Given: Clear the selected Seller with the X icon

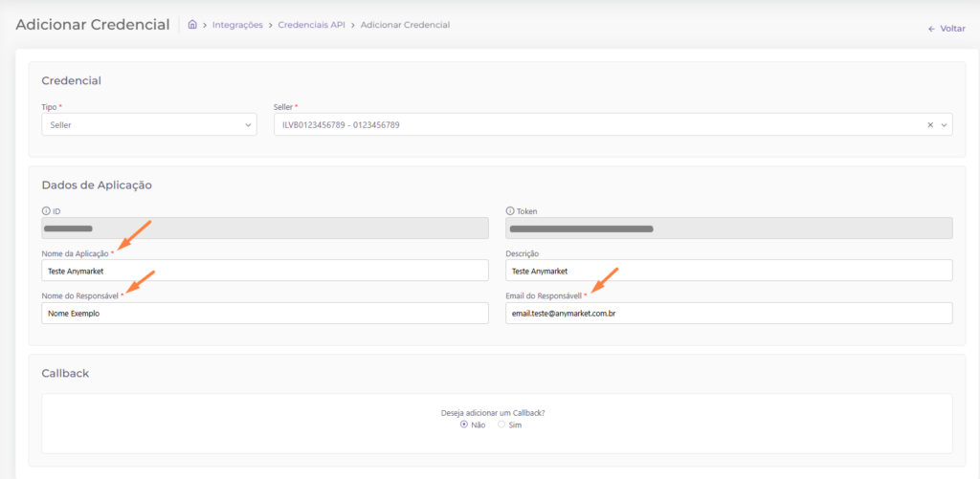Looking at the screenshot, I should pyautogui.click(x=930, y=124).
